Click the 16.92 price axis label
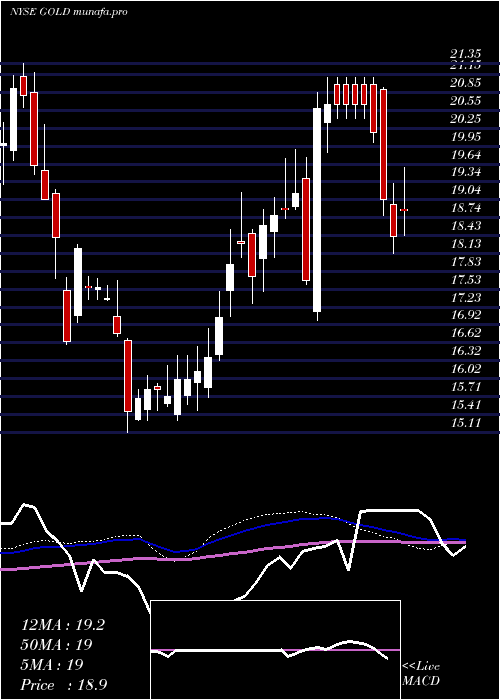The width and height of the screenshot is (500, 700). coord(466,315)
